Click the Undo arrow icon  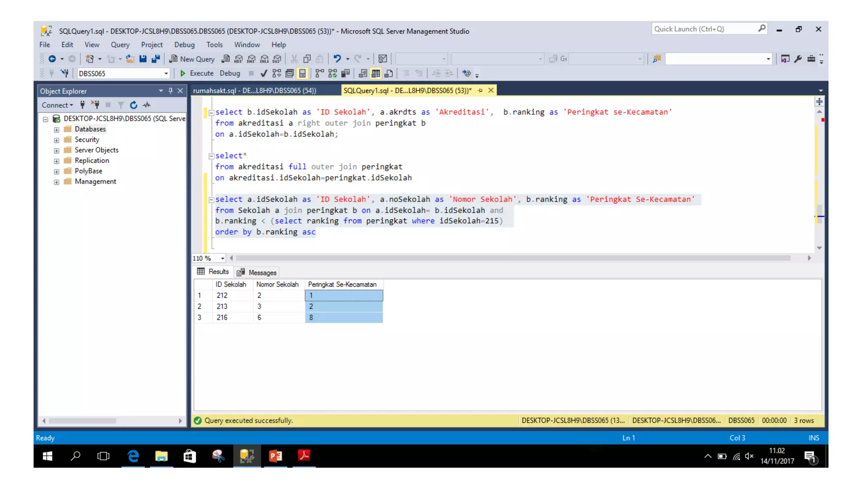click(x=337, y=59)
